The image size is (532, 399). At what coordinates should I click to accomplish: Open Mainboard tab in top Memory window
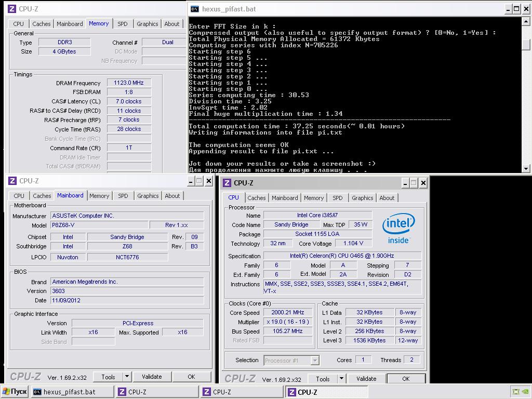70,24
